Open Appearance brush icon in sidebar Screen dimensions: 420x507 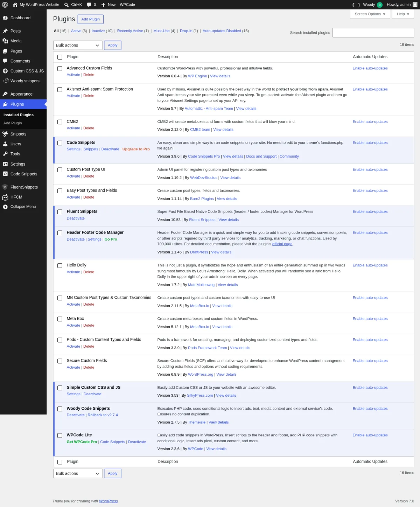point(5,94)
